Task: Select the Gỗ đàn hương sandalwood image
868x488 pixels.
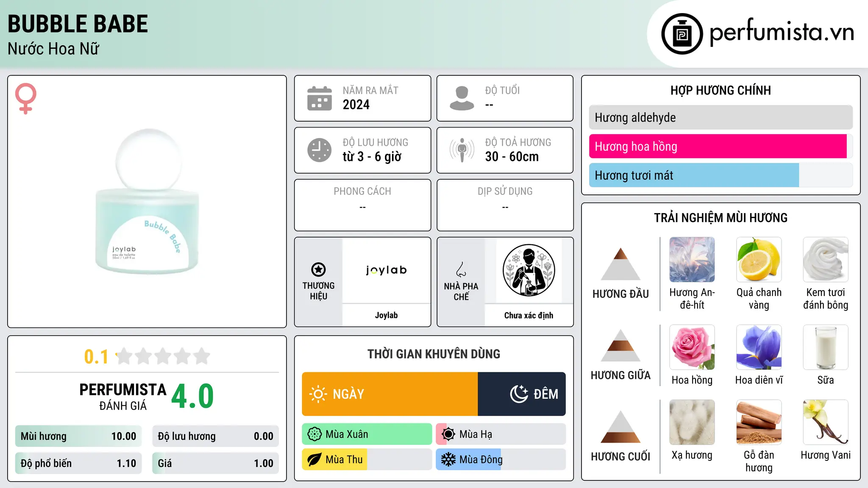Action: (x=759, y=422)
